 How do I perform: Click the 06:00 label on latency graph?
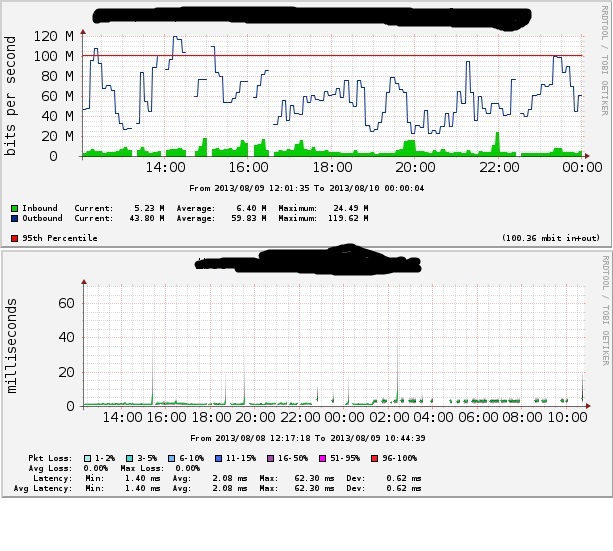478,417
